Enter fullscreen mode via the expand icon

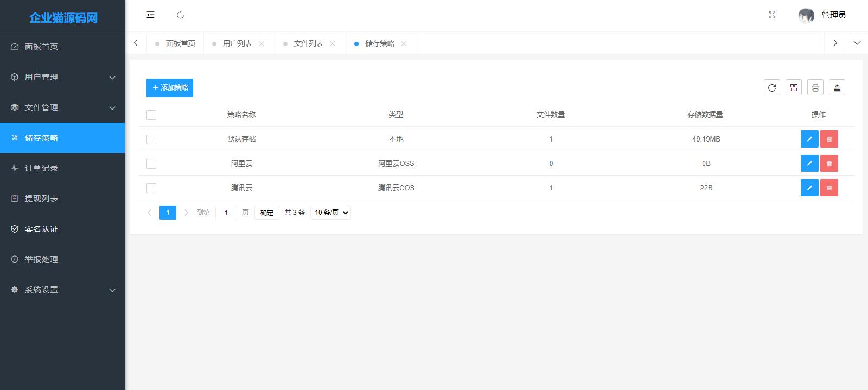pyautogui.click(x=772, y=15)
